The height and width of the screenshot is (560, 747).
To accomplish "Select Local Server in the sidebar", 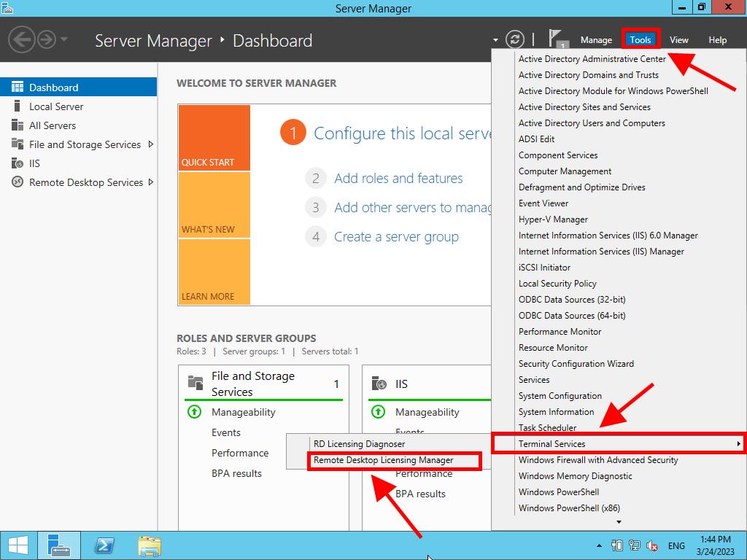I will (56, 106).
